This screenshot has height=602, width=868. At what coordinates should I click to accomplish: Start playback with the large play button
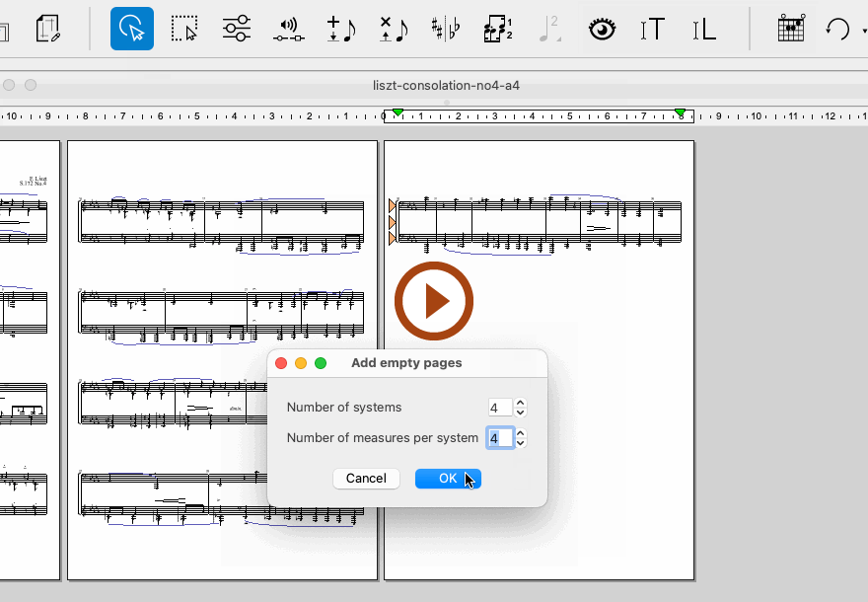click(434, 301)
